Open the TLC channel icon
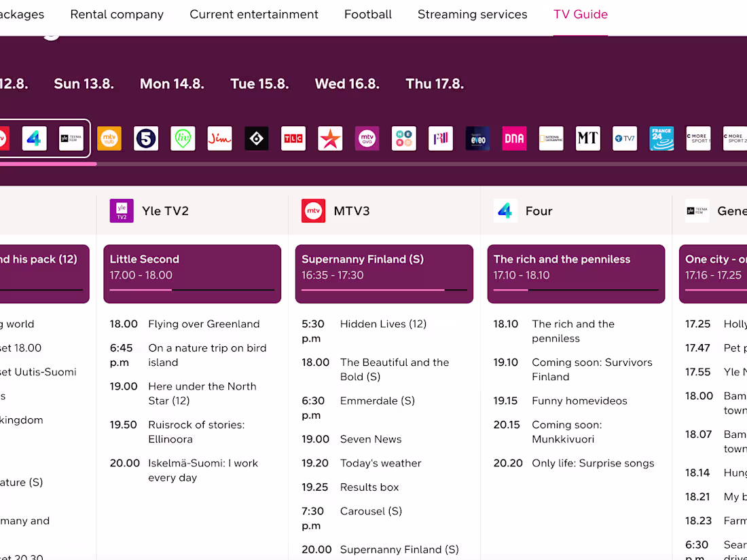The image size is (747, 560). coord(293,138)
